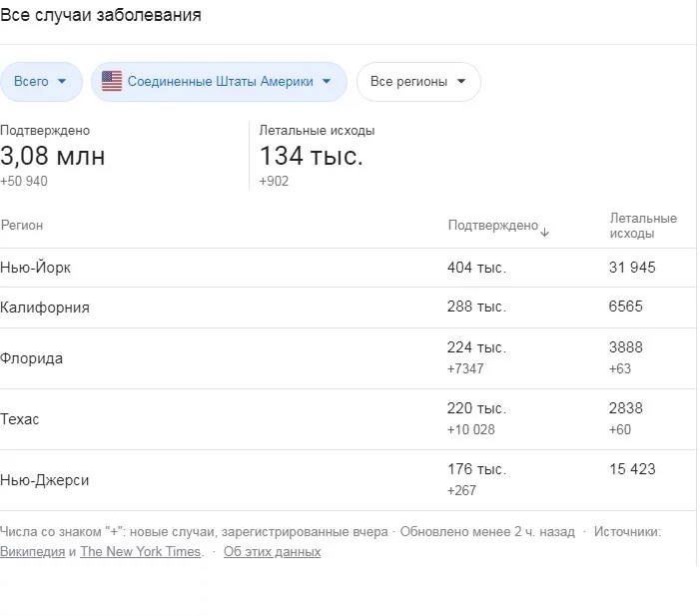Click the United States flag icon
The width and height of the screenshot is (700, 616).
[112, 82]
